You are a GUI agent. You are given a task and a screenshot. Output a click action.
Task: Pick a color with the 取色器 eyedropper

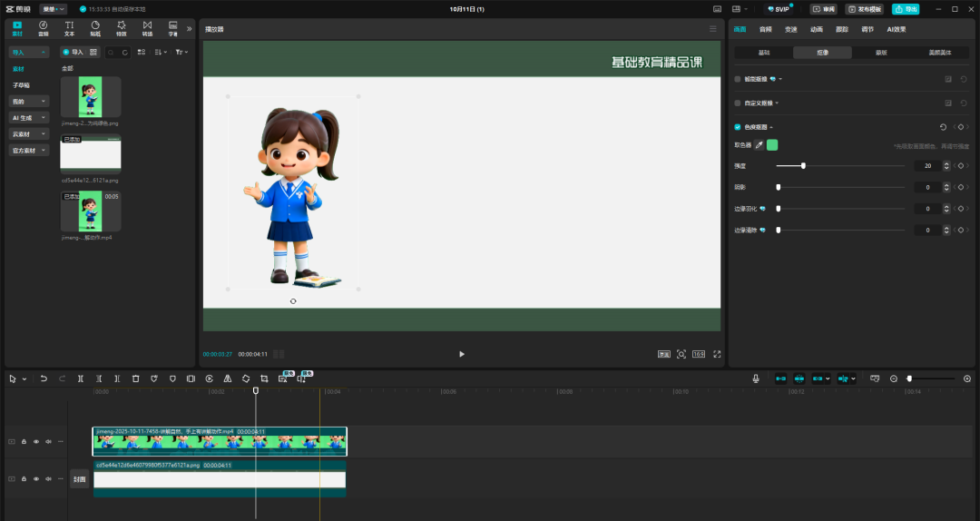(759, 145)
